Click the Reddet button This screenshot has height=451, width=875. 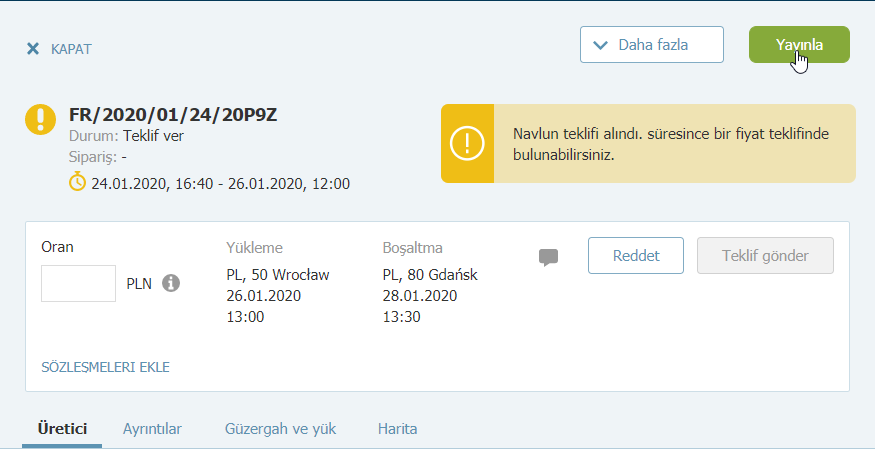point(636,256)
